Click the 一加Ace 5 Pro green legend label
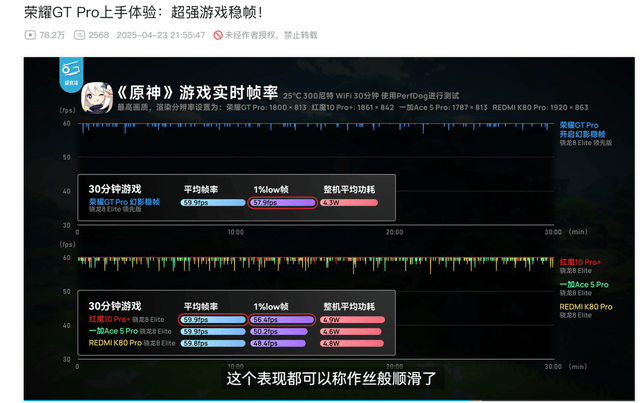 coord(584,285)
